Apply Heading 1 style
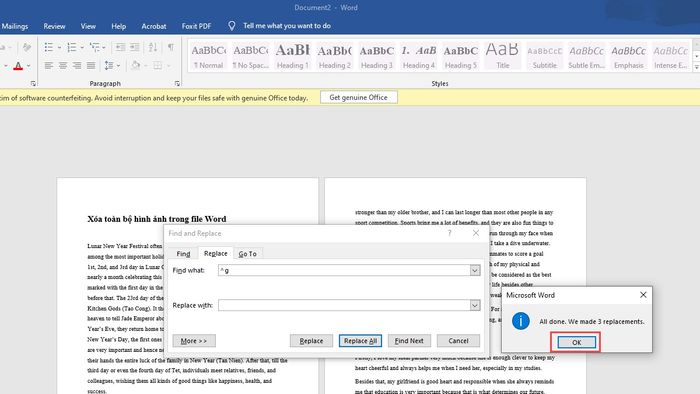Image resolution: width=700 pixels, height=394 pixels. click(x=292, y=56)
